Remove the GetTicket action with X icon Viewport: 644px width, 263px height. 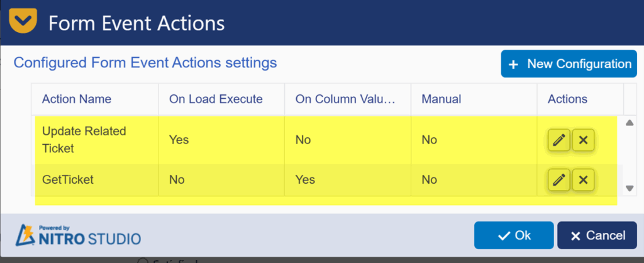coord(583,181)
